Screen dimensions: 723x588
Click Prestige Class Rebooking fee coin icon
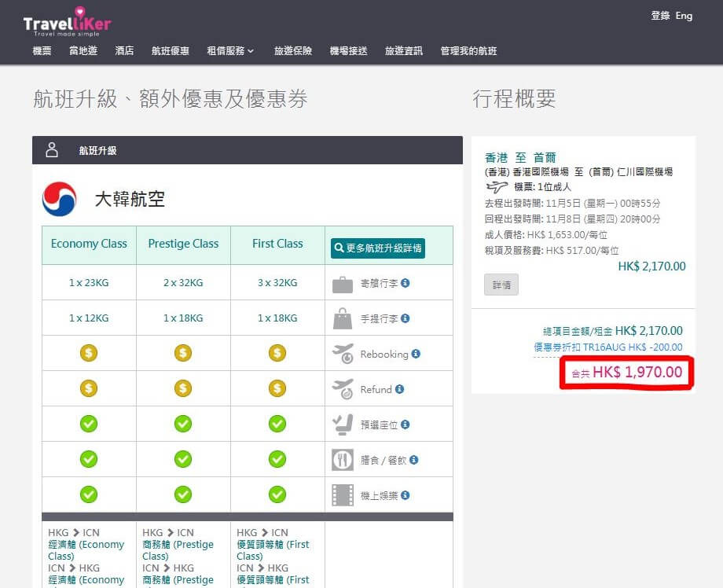[183, 353]
